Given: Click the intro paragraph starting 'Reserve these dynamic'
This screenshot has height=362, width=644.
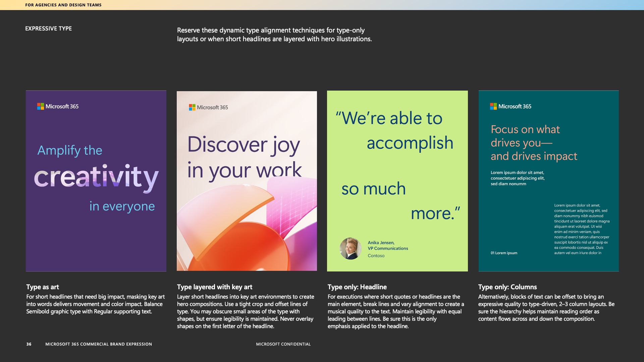Looking at the screenshot, I should tap(274, 35).
